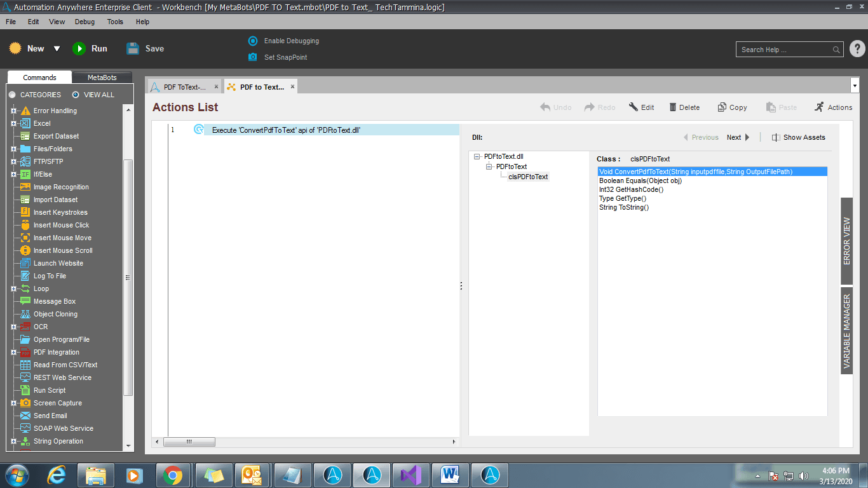Click in the Search Help field
This screenshot has height=488, width=868.
pyautogui.click(x=785, y=50)
